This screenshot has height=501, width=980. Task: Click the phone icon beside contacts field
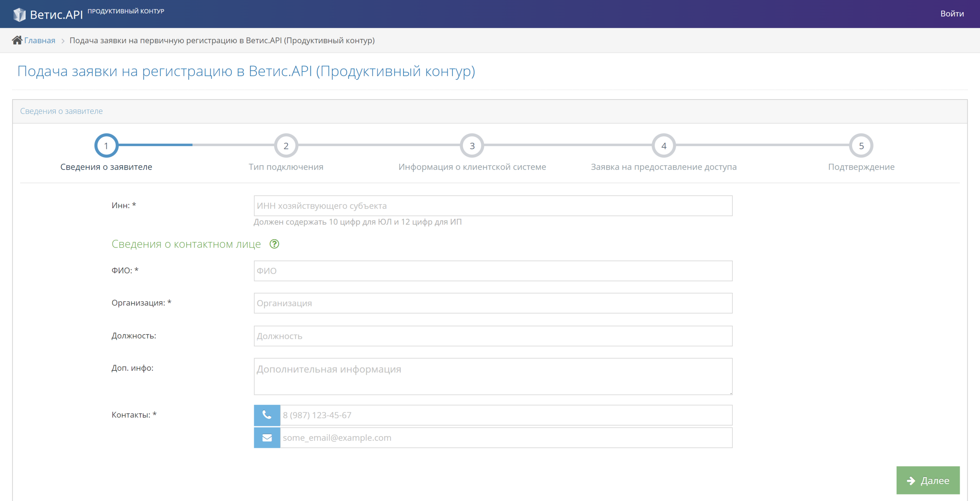tap(267, 415)
